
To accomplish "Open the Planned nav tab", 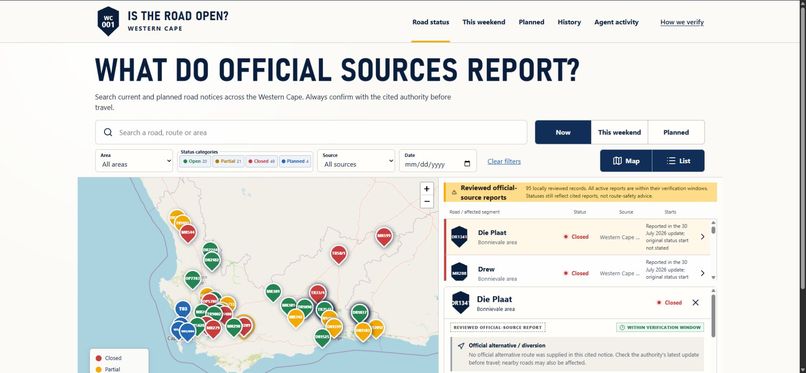I will point(532,22).
